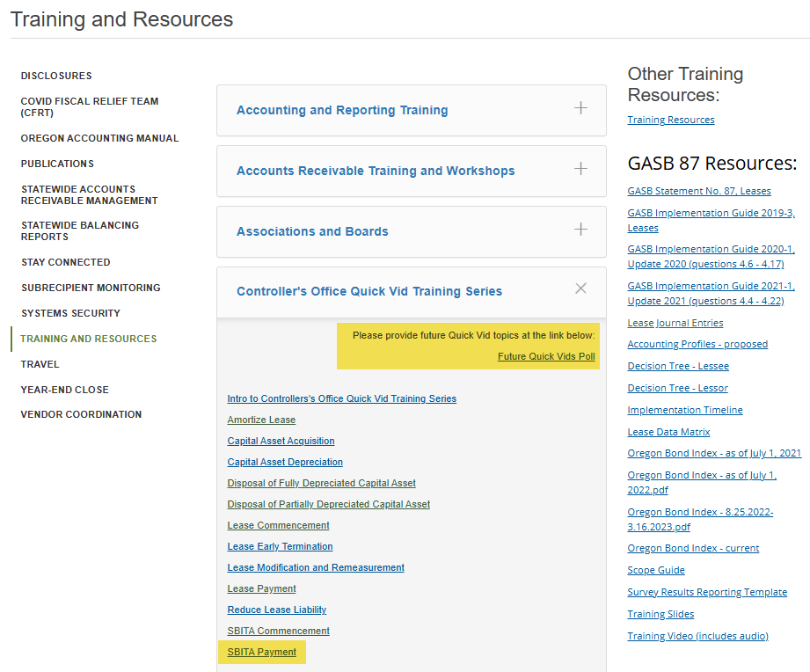Open Future Quick Vids Poll link
810x672 pixels.
tap(546, 357)
